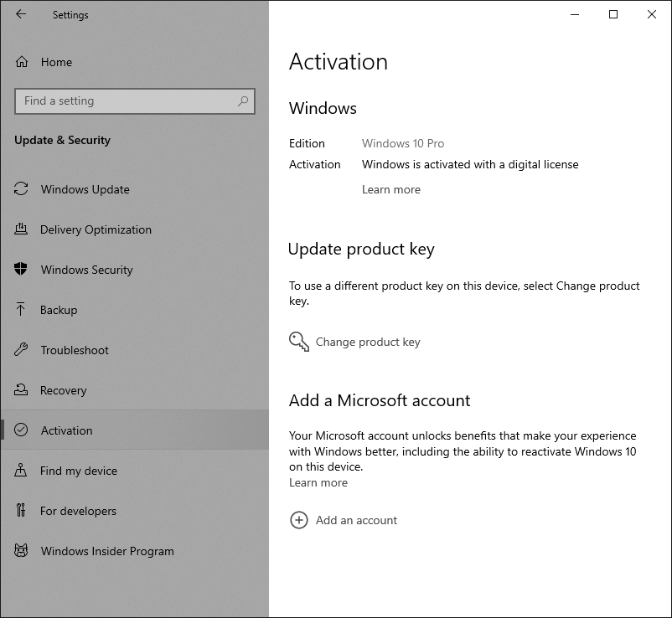Screen dimensions: 672x618
Task: Click the Update product key heading
Action: 361,249
